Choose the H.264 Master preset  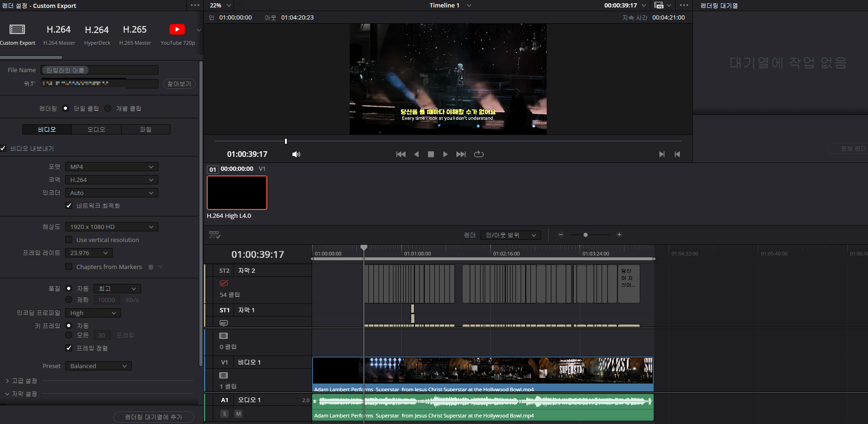(x=59, y=35)
